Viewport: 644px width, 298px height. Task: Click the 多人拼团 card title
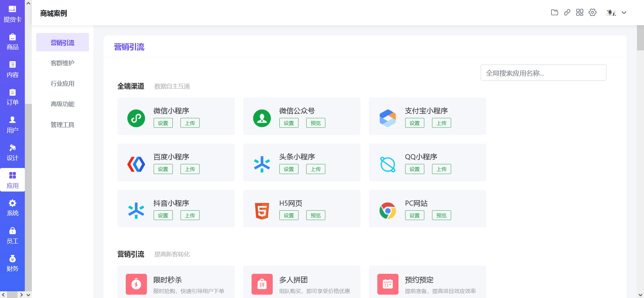(x=293, y=280)
